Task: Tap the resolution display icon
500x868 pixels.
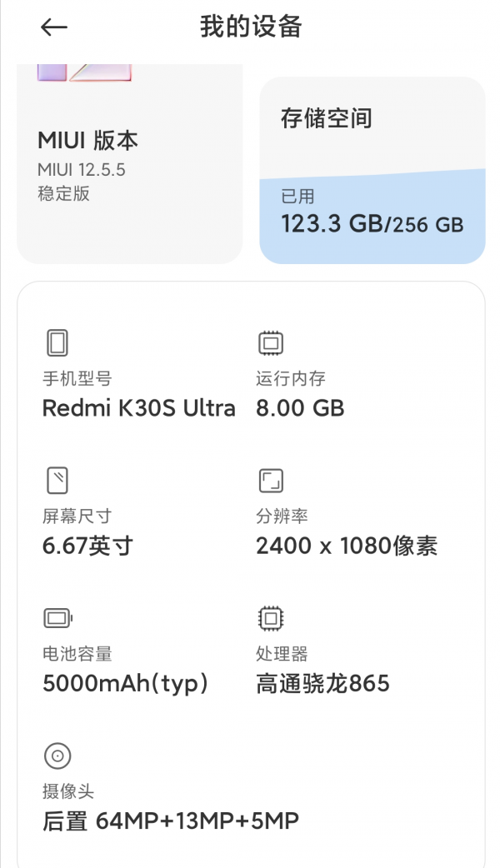Action: (270, 481)
